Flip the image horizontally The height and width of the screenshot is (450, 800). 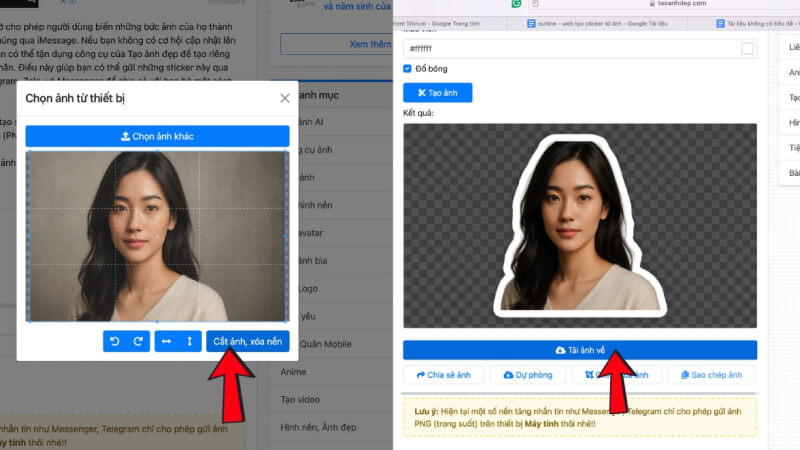[166, 341]
